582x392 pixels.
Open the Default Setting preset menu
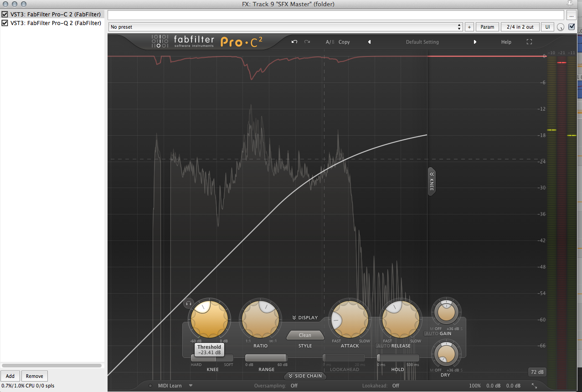coord(422,42)
